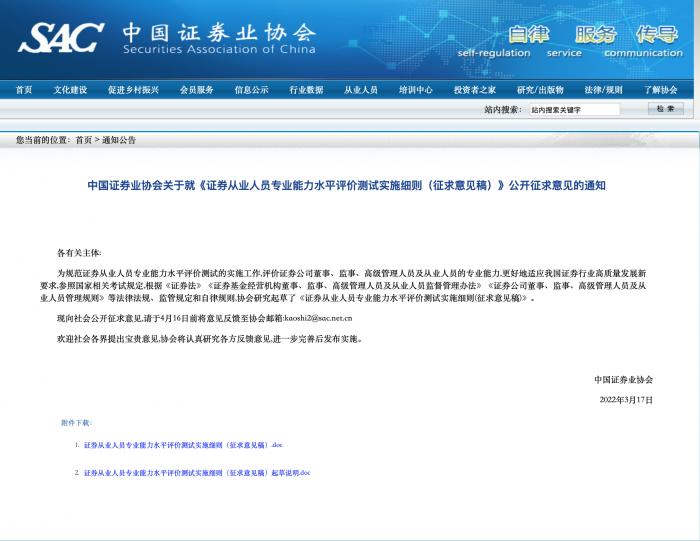Viewport: 700px width, 541px height.
Task: Click the 附件下载 label
Action: click(x=76, y=423)
